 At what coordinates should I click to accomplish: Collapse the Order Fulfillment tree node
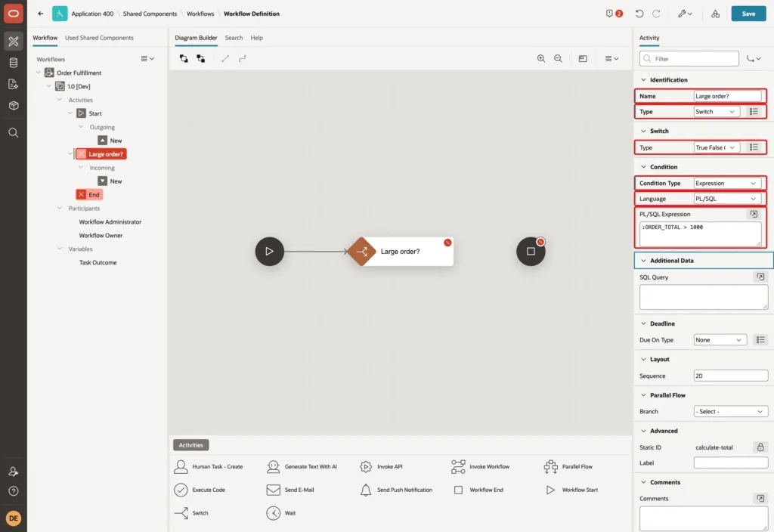point(38,73)
